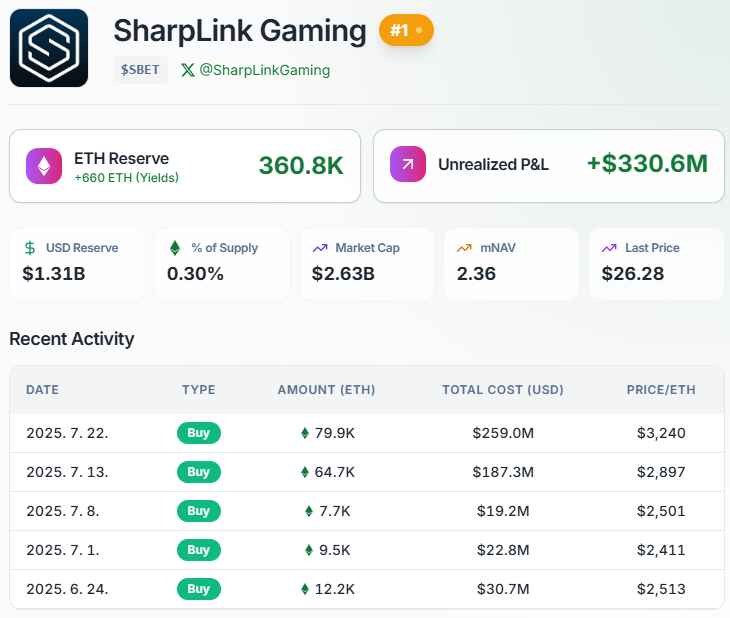Click the +660 ETH (Yields) text
Image resolution: width=730 pixels, height=618 pixels.
(127, 178)
